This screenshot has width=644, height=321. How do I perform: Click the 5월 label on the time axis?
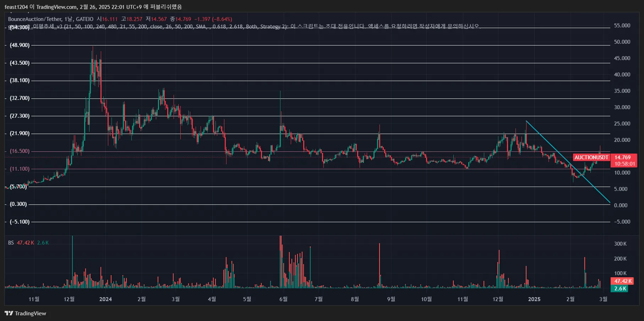[x=247, y=299]
